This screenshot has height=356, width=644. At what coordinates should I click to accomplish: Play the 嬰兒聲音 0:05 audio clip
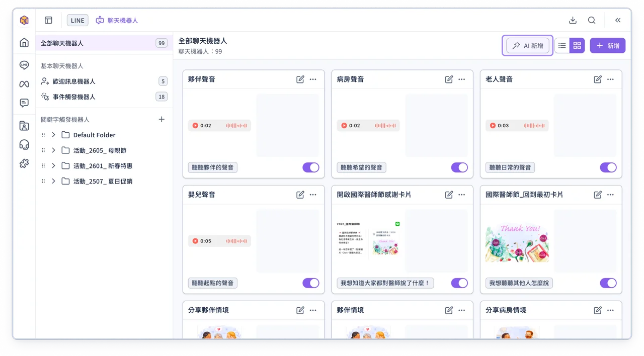[x=195, y=241]
